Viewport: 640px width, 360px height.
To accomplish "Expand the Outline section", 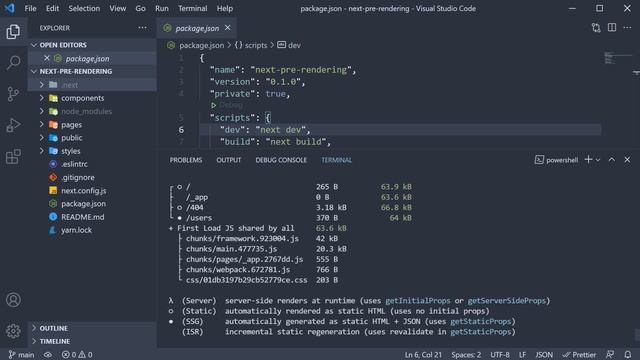I will coord(93,328).
